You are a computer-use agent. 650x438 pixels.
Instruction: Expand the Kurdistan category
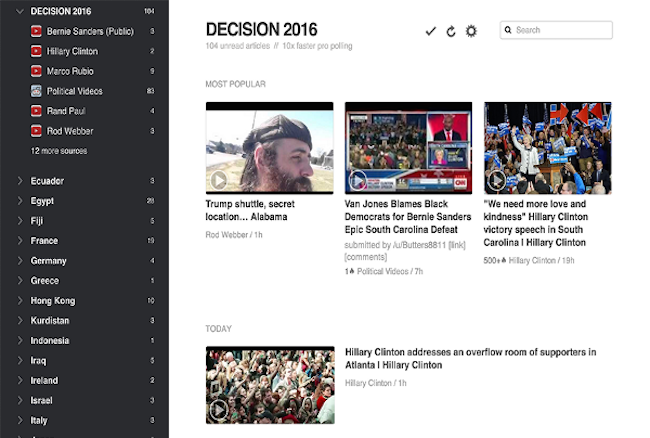19,320
